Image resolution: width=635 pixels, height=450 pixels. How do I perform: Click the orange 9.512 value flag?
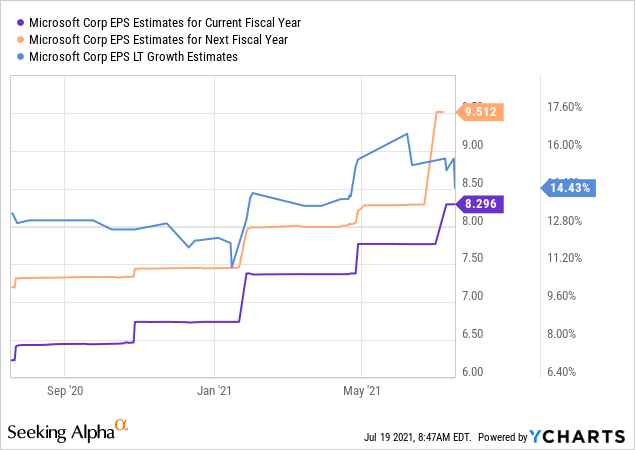click(x=483, y=112)
